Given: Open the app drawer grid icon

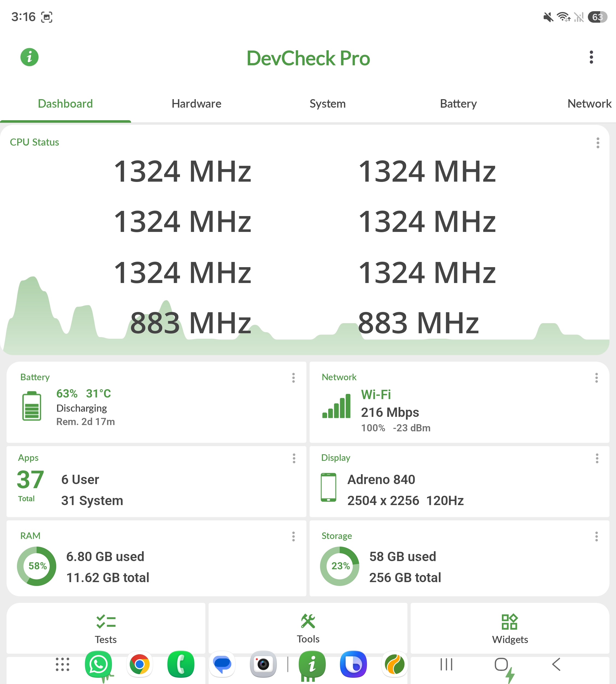Looking at the screenshot, I should [62, 664].
